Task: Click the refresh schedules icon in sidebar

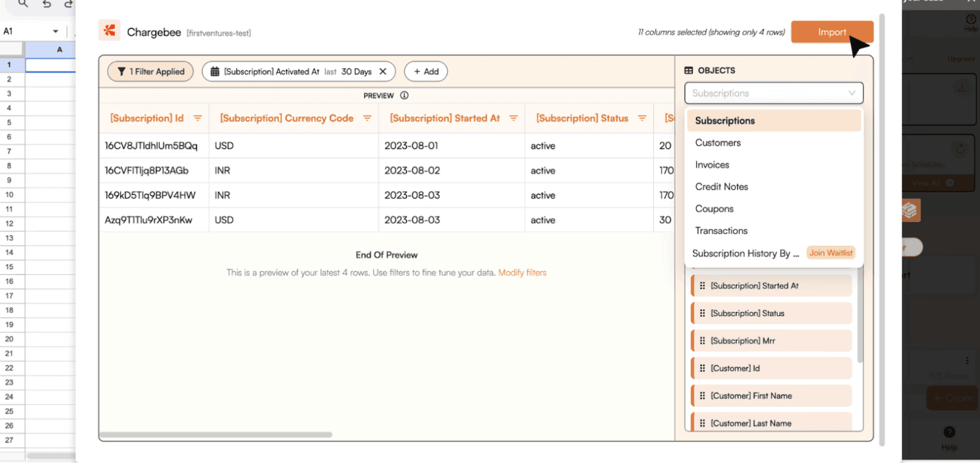Action: click(x=961, y=149)
